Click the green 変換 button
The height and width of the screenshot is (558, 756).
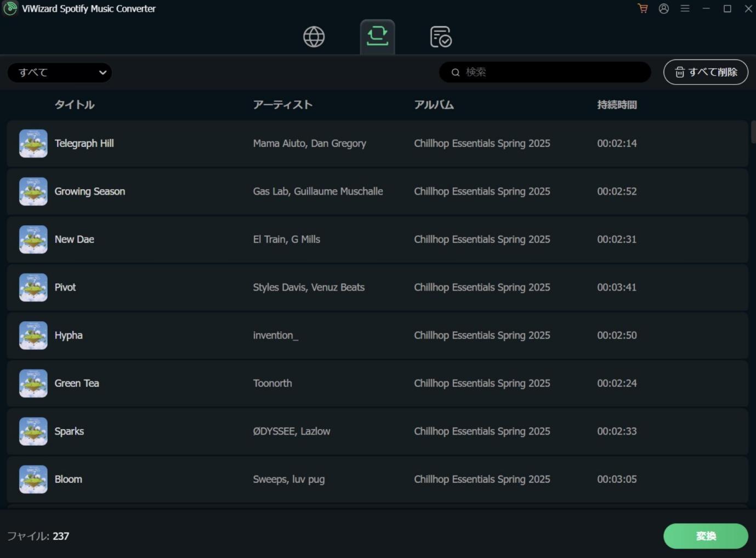pos(706,536)
